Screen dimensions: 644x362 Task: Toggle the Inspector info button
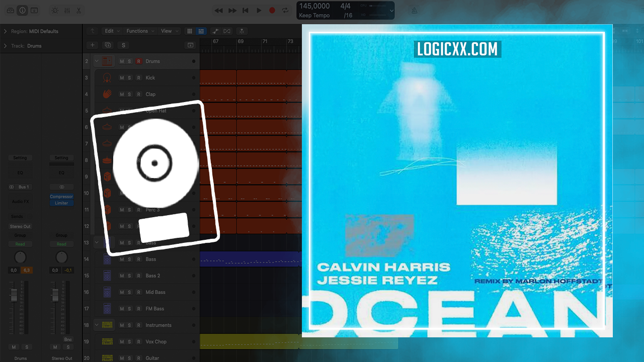click(x=22, y=10)
